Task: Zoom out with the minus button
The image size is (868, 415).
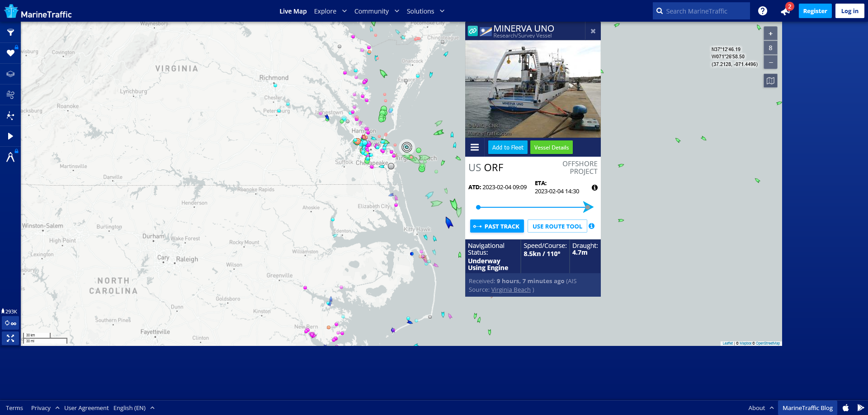Action: (770, 62)
